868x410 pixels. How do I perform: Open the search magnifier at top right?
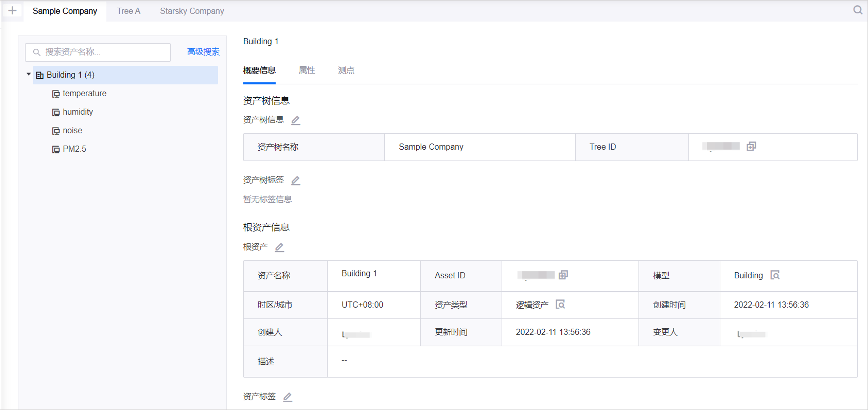click(857, 10)
